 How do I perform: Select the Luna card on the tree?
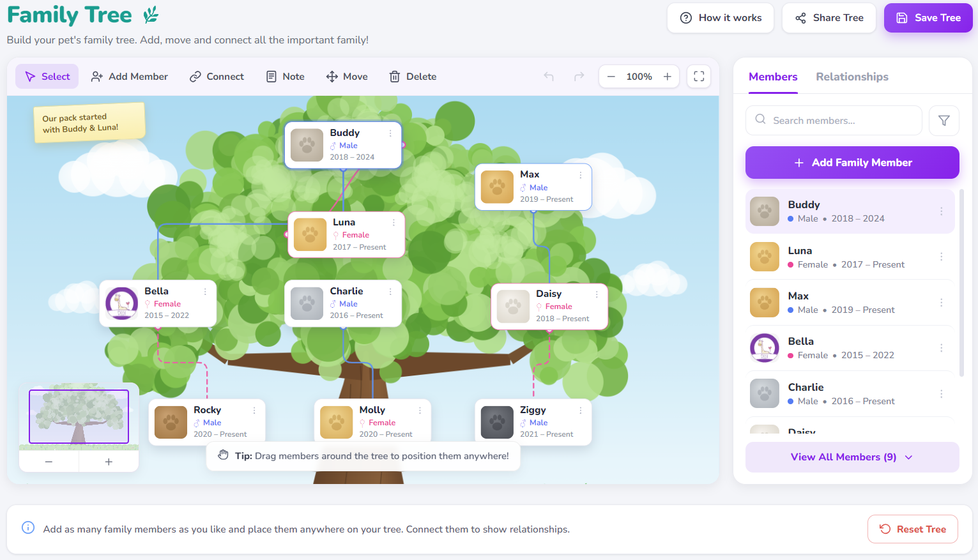tap(346, 234)
